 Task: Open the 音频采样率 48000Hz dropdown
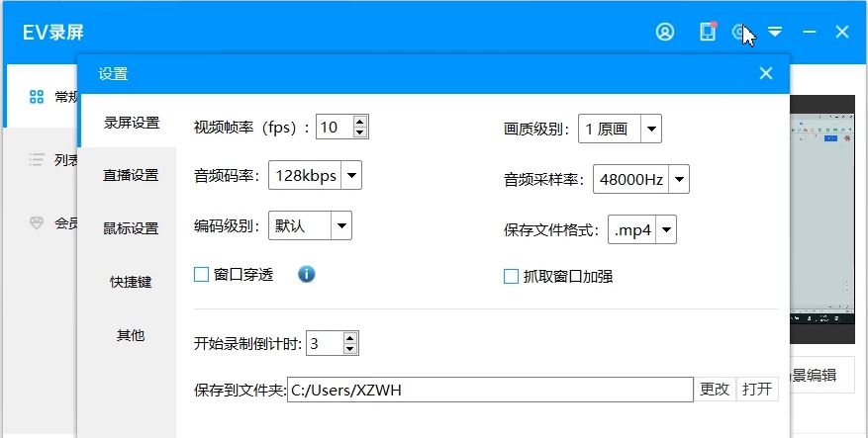[640, 179]
